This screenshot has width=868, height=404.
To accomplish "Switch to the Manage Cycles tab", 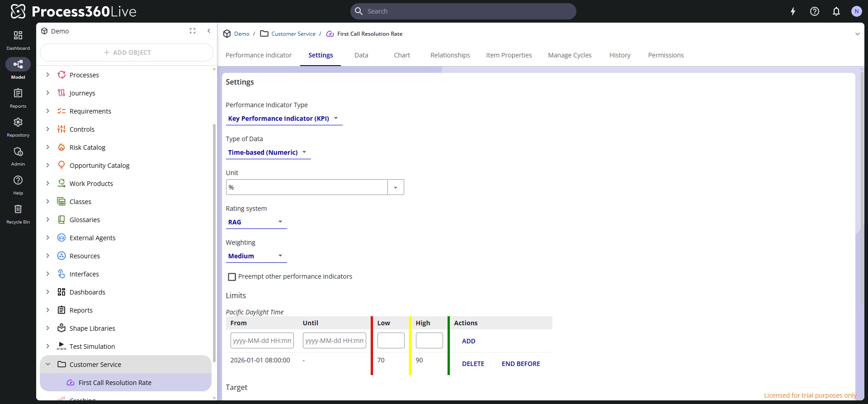I will (570, 55).
